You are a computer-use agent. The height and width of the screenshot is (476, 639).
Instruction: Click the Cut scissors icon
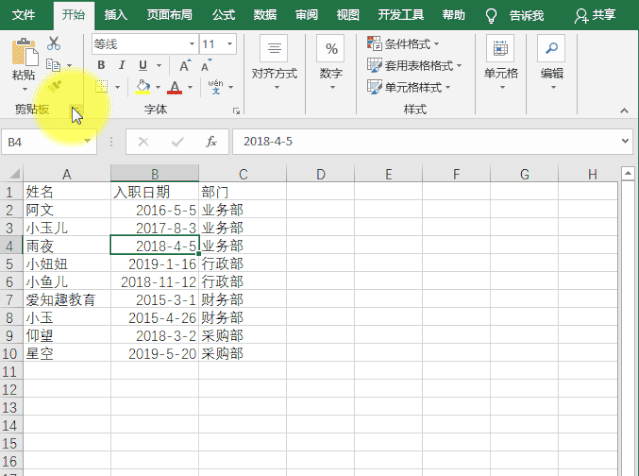(53, 43)
